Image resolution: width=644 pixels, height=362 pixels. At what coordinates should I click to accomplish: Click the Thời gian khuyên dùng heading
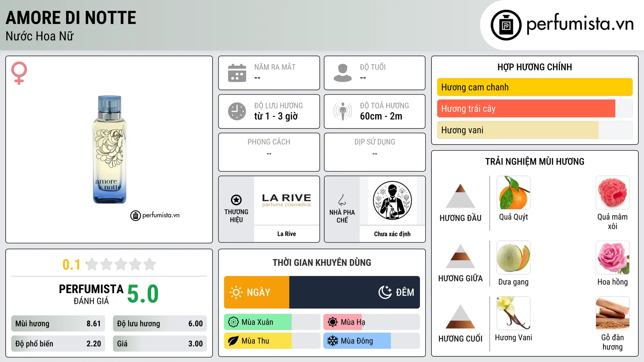[322, 262]
